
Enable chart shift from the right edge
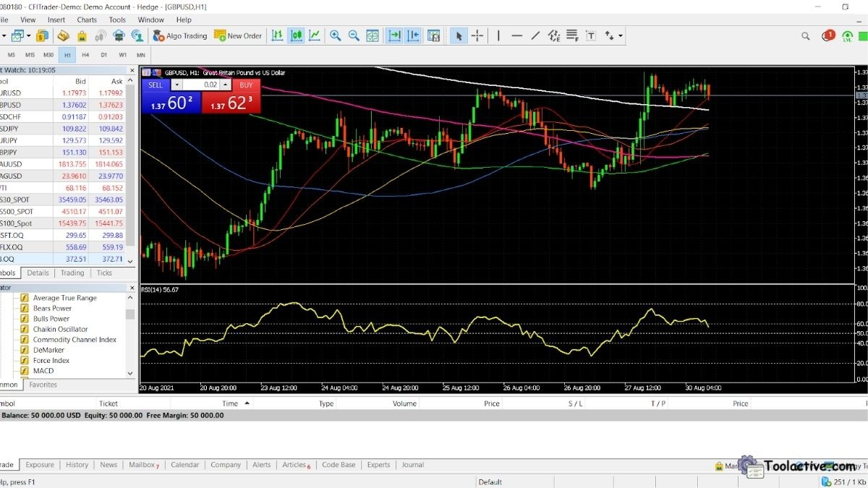tap(412, 35)
